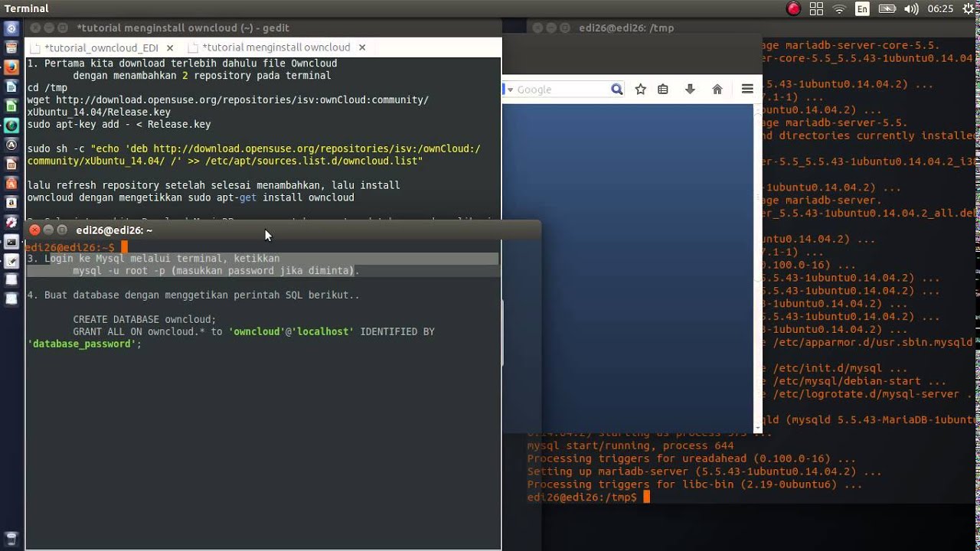Click the edi26@edi26: ~ terminal title bar
The width and height of the screenshot is (980, 551).
pyautogui.click(x=283, y=230)
